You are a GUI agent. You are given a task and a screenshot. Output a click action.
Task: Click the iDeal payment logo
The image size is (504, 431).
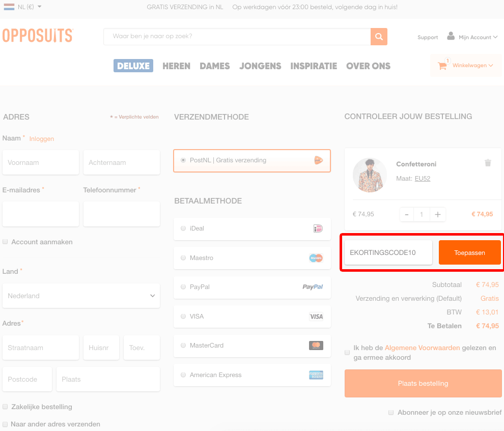coord(318,228)
